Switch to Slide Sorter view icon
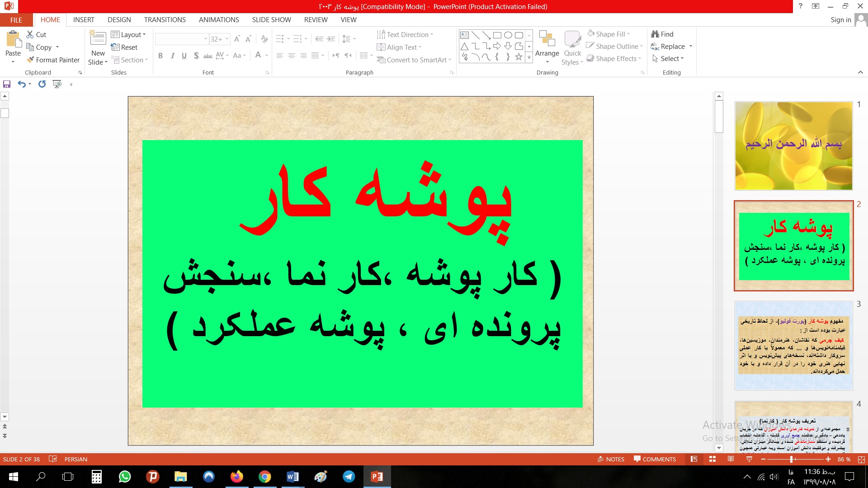This screenshot has height=488, width=868. coord(712,459)
